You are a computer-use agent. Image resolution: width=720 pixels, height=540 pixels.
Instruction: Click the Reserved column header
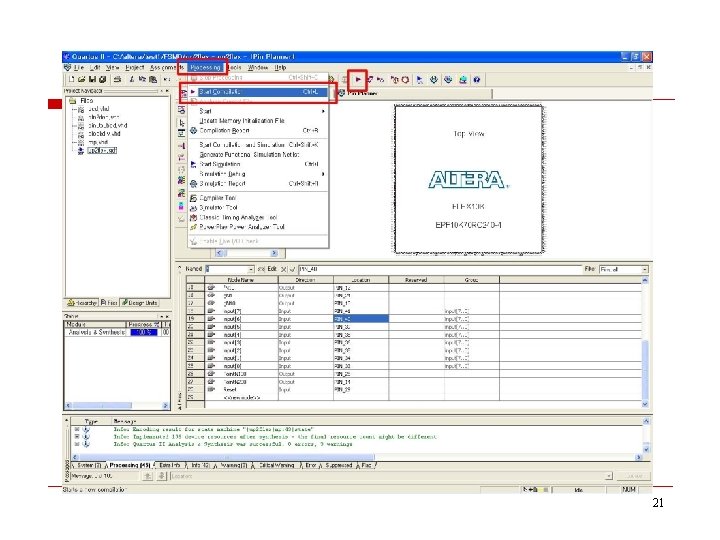click(416, 280)
